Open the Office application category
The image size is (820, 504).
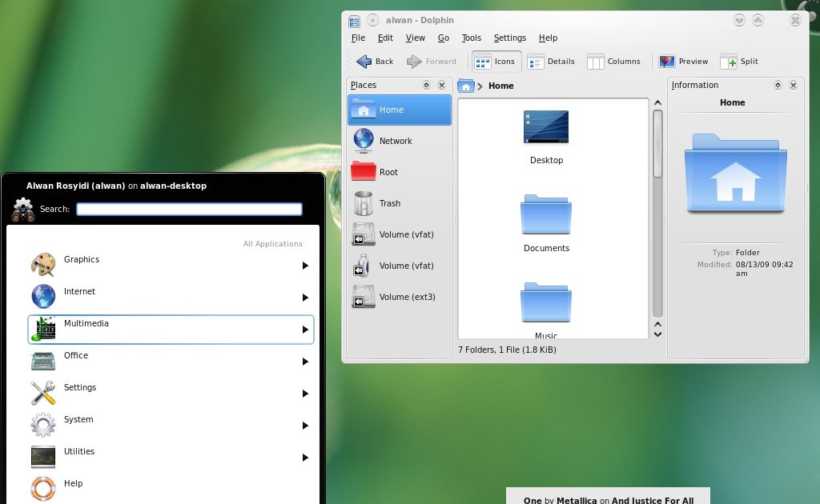click(x=171, y=362)
